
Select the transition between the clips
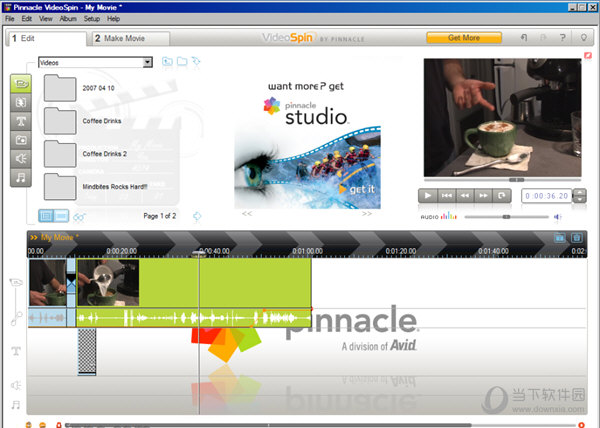point(71,283)
